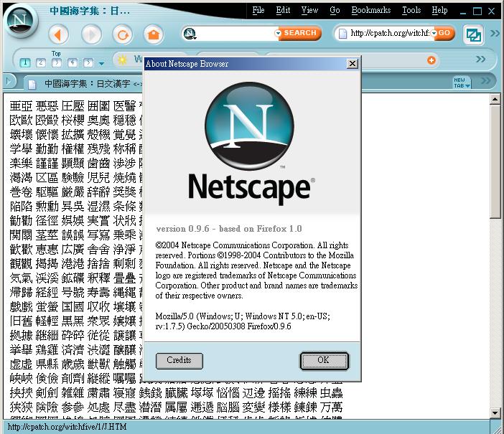Click the scrollbar up arrow
This screenshot has width=504, height=434.
495,99
